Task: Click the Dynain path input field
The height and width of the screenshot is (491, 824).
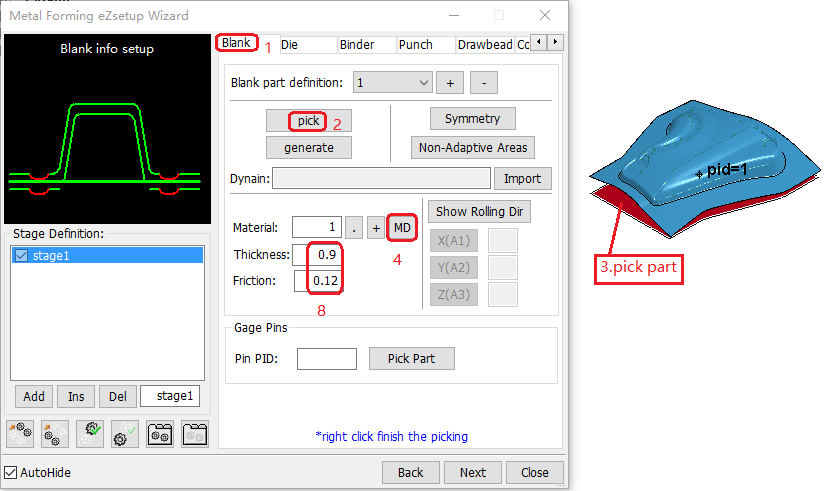Action: point(382,179)
